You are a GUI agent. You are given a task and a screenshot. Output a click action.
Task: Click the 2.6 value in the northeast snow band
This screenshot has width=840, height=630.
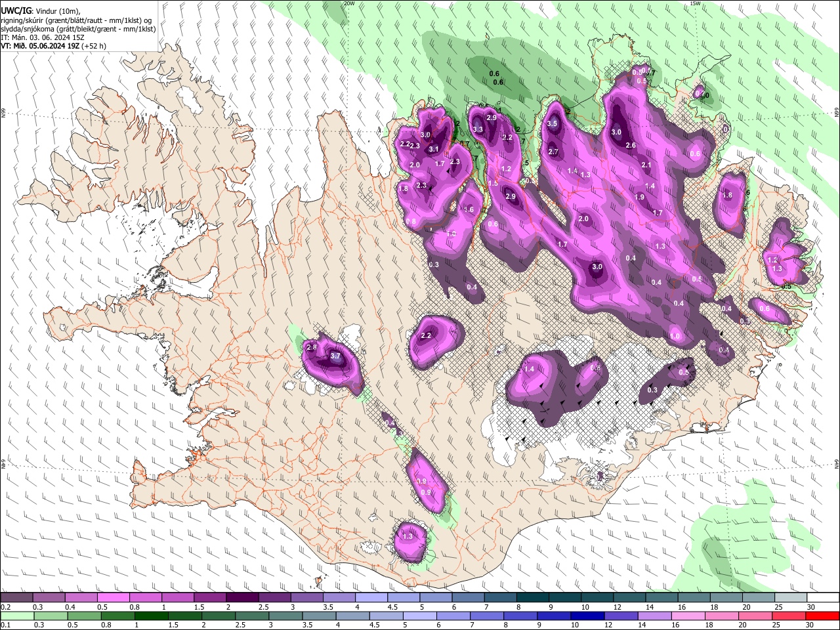pyautogui.click(x=631, y=146)
